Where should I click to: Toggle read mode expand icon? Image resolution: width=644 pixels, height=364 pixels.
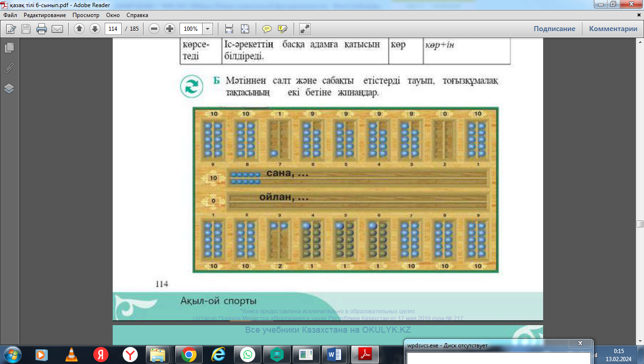coord(305,29)
